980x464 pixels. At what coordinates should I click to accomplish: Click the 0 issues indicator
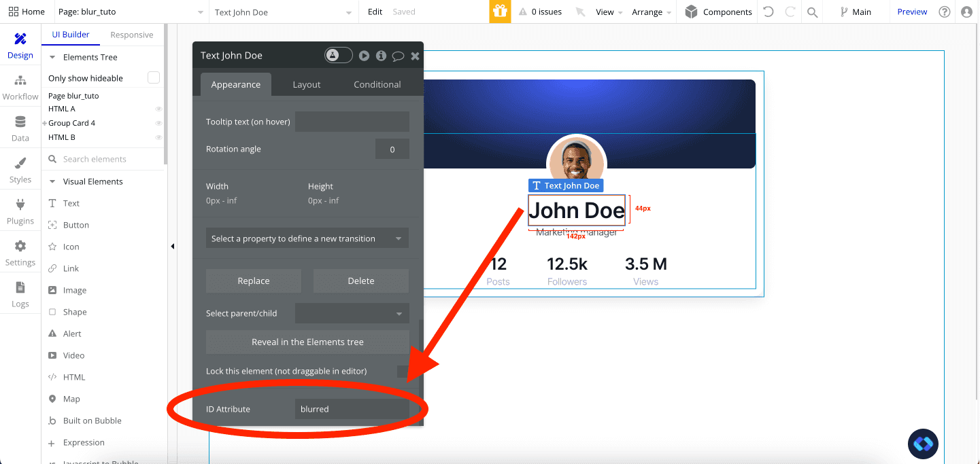(541, 12)
